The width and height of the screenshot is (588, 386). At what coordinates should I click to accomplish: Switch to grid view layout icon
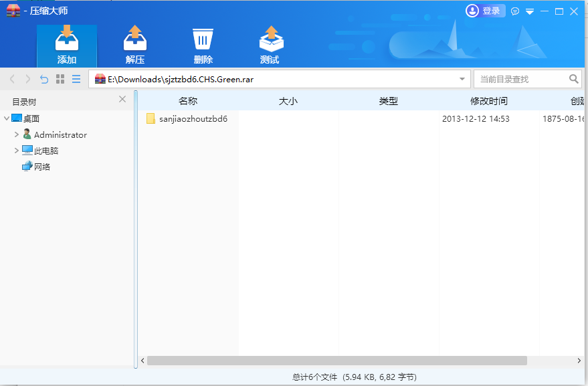click(x=60, y=78)
